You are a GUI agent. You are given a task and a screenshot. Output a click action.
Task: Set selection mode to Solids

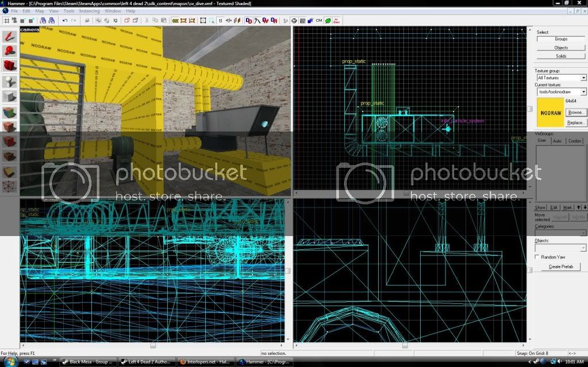(x=560, y=56)
